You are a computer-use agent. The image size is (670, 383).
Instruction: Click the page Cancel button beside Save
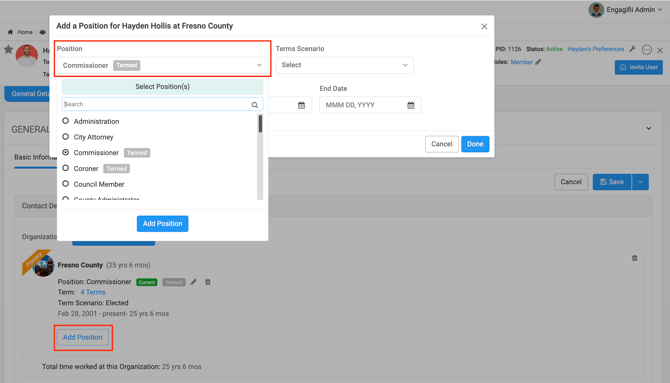[x=571, y=182]
